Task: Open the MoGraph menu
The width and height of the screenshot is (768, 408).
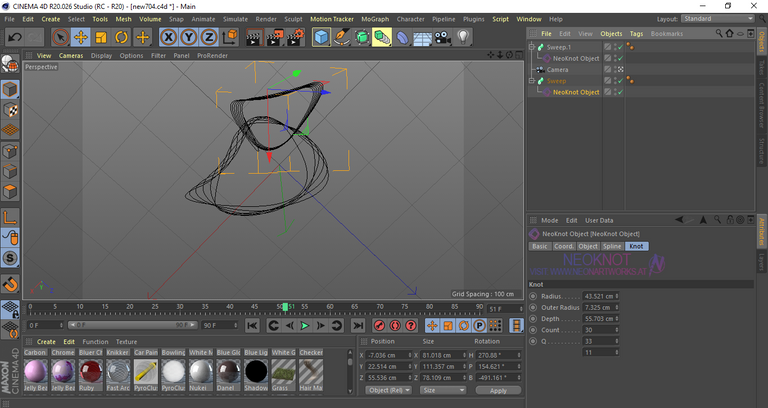Action: (x=375, y=19)
